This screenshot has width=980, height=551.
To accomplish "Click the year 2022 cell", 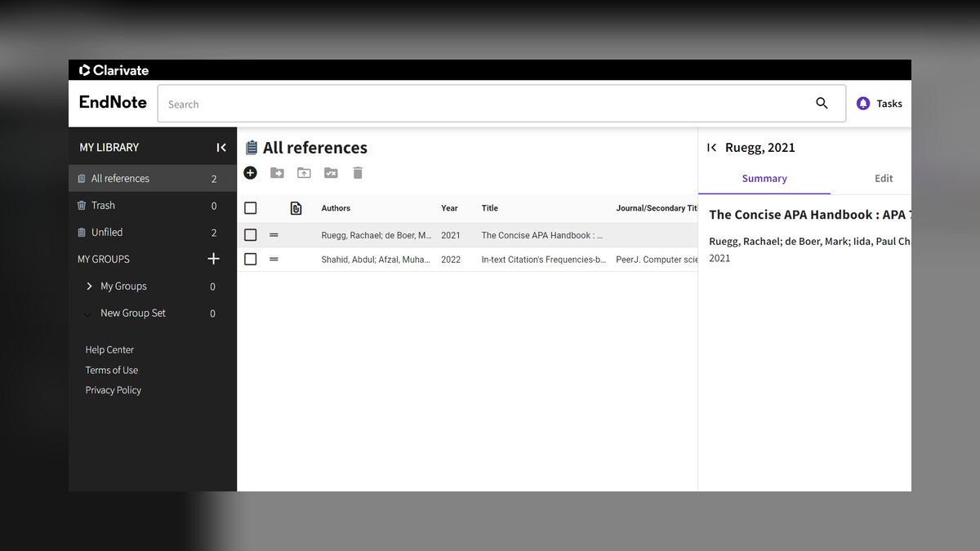I will [451, 260].
